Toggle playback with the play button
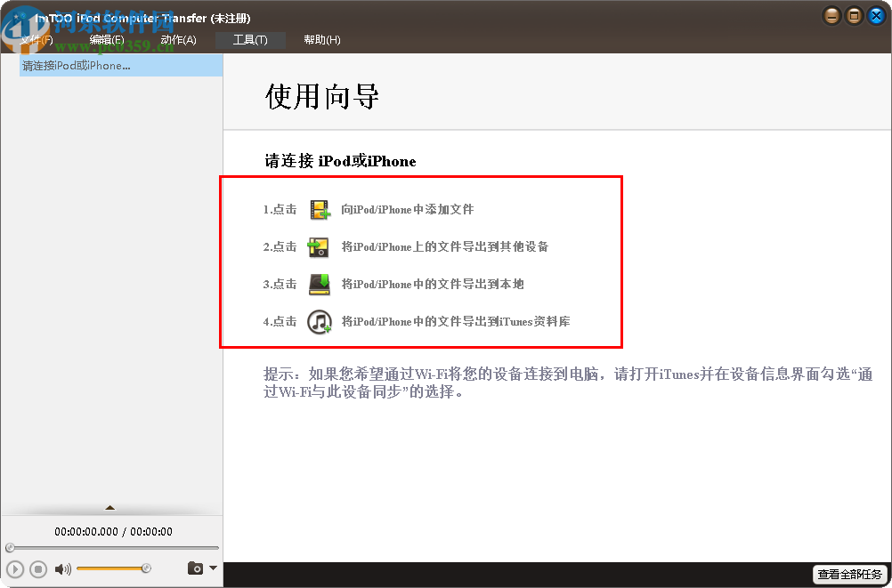The image size is (892, 588). coord(15,568)
